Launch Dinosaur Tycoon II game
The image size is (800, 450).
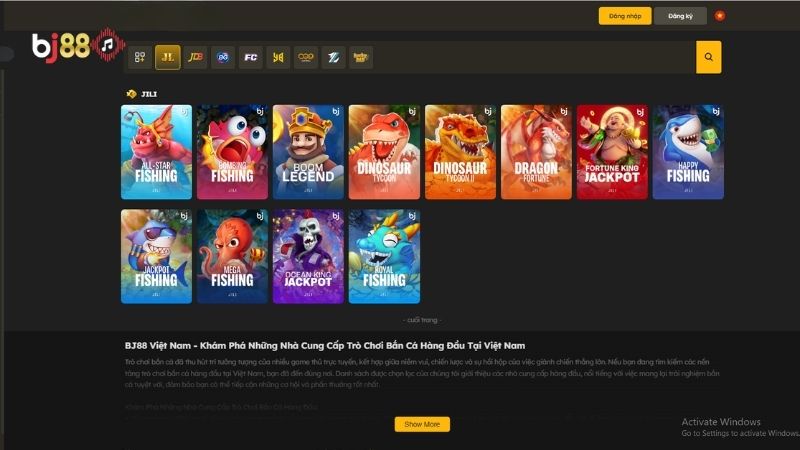[460, 152]
